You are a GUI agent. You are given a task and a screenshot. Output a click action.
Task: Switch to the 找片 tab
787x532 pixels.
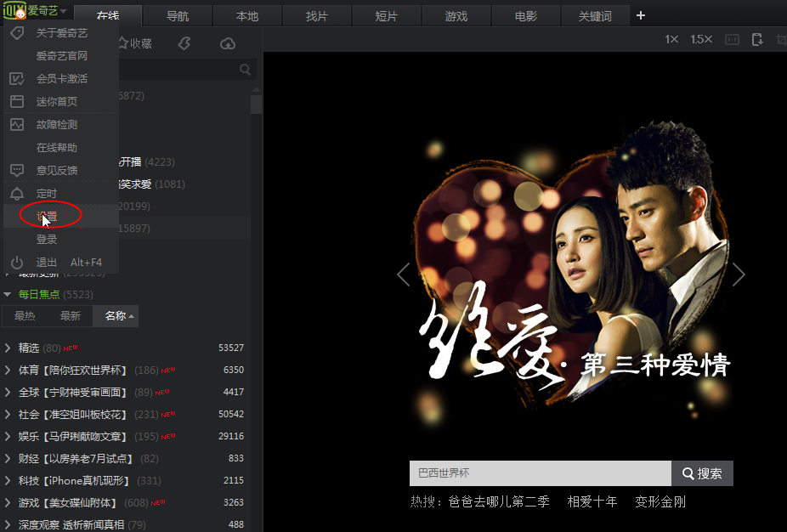tap(317, 16)
